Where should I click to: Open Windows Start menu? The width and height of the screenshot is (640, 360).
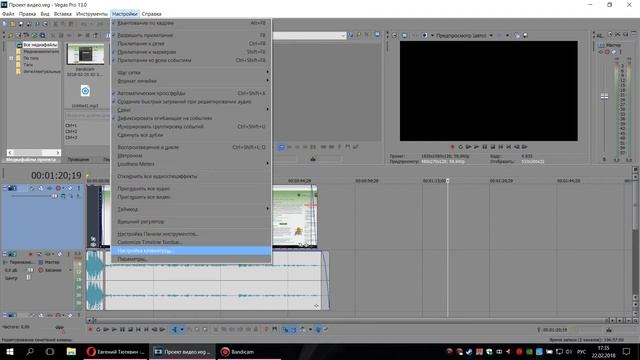[x=9, y=351]
